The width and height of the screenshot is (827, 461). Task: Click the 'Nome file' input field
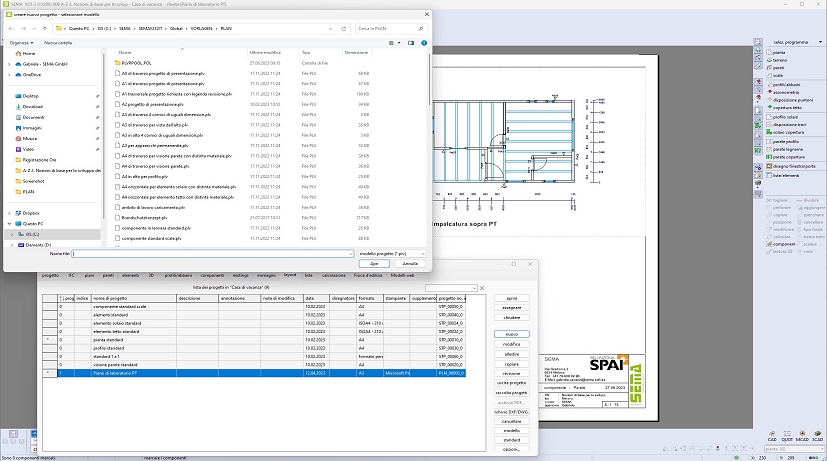(x=212, y=254)
